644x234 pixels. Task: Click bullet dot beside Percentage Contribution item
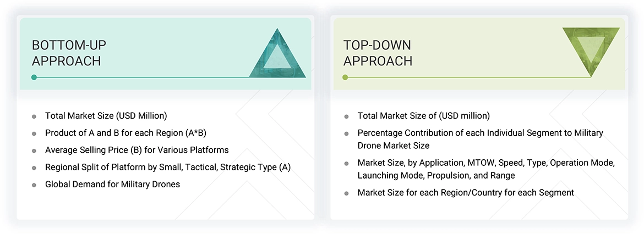click(346, 133)
